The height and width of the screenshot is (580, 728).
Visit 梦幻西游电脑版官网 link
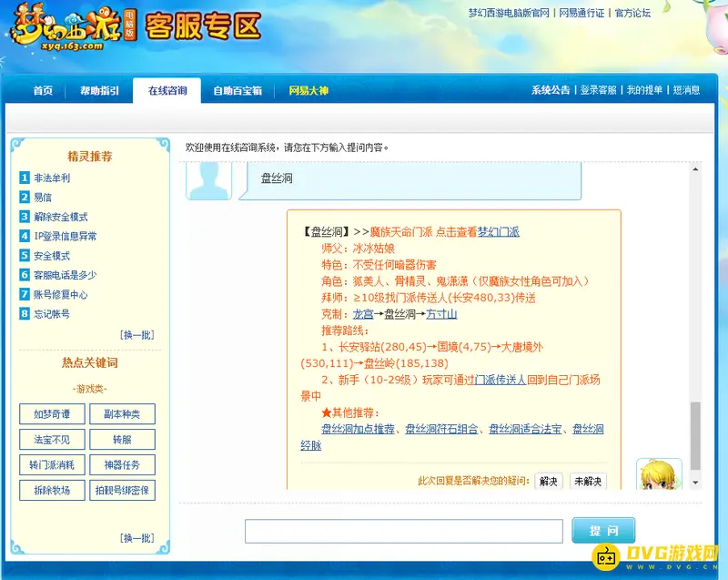[509, 13]
